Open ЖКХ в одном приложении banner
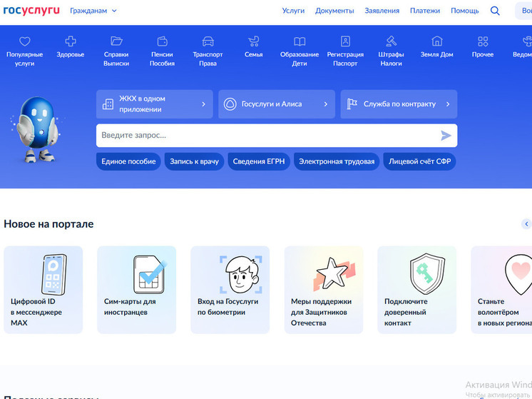This screenshot has width=532, height=399. coord(154,104)
